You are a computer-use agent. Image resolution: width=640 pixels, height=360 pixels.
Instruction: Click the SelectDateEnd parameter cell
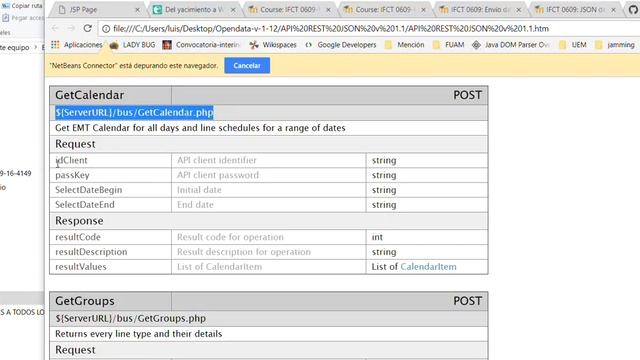coord(110,204)
